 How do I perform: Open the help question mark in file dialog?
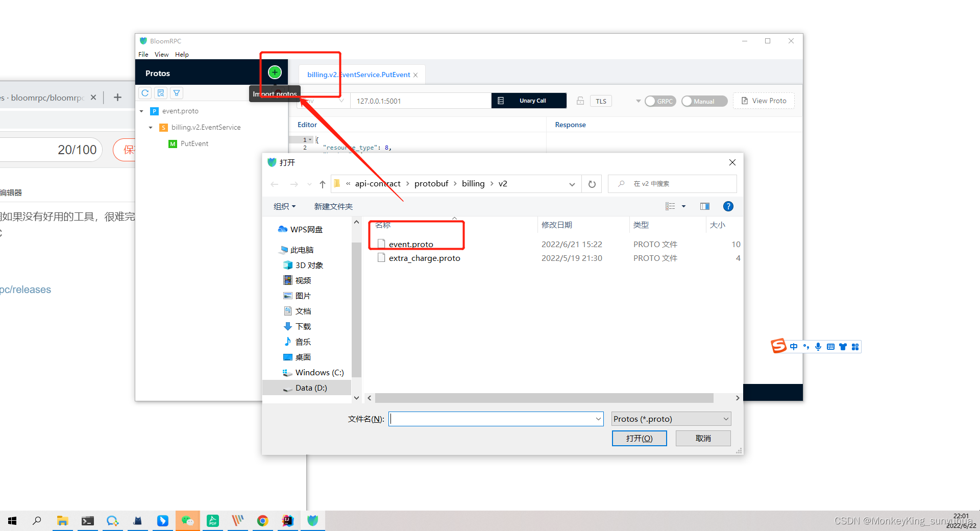click(728, 206)
